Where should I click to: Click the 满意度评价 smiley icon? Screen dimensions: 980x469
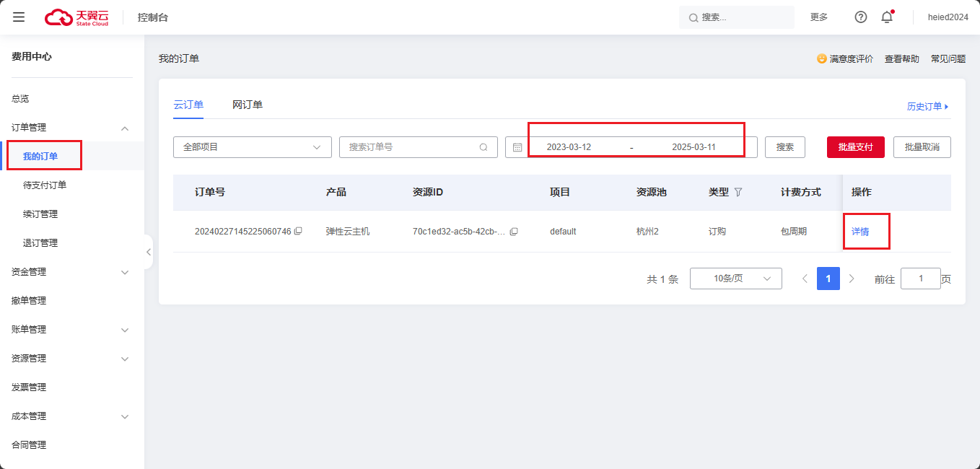point(822,58)
